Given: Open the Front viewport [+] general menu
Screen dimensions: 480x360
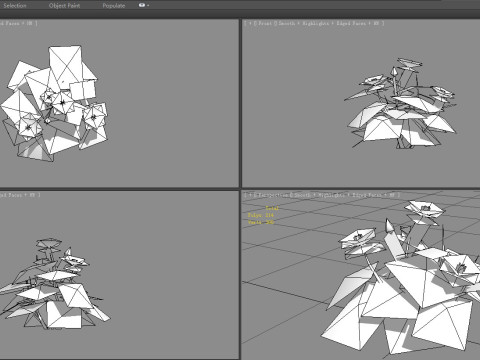Looking at the screenshot, I should (x=250, y=23).
